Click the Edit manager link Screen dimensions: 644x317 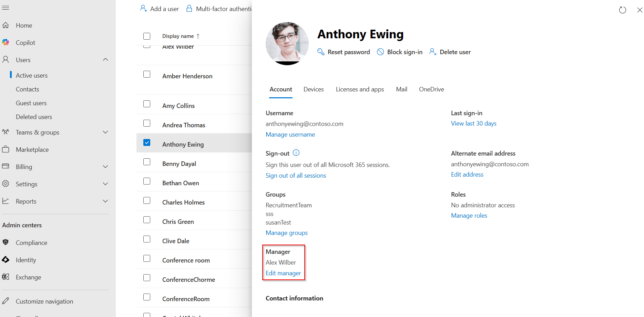click(283, 273)
